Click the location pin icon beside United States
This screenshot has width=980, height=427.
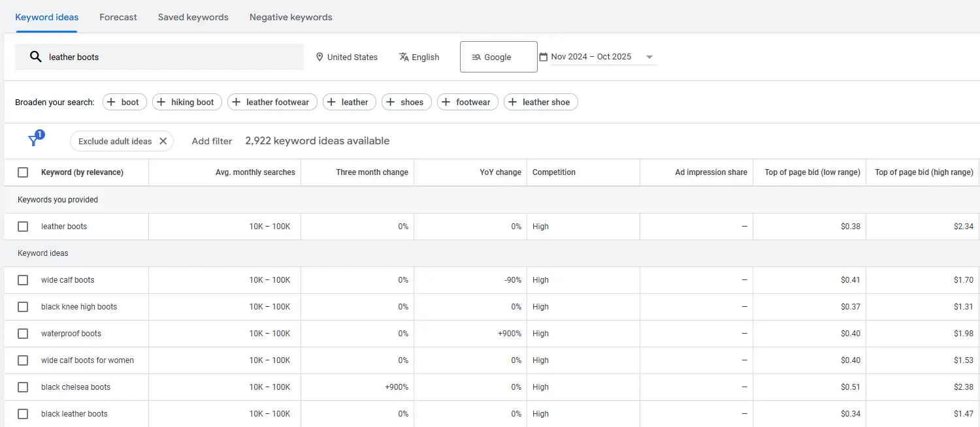[319, 57]
